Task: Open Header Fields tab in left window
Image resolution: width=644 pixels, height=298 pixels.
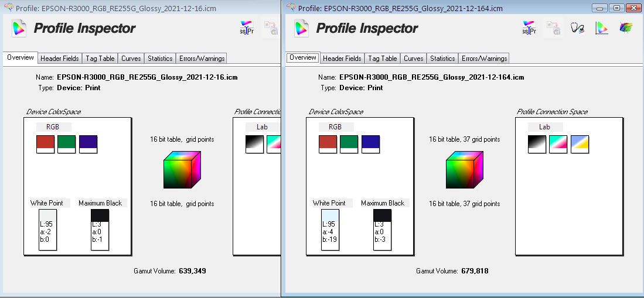Action: [x=60, y=59]
